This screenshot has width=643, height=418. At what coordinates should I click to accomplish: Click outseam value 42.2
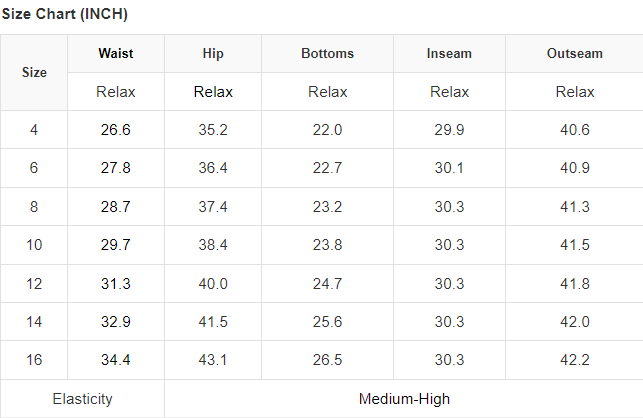pyautogui.click(x=575, y=360)
